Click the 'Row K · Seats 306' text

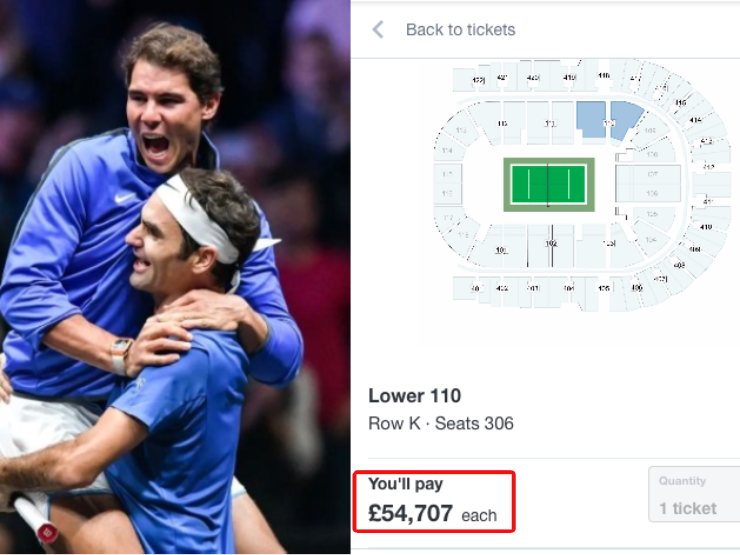[x=441, y=423]
